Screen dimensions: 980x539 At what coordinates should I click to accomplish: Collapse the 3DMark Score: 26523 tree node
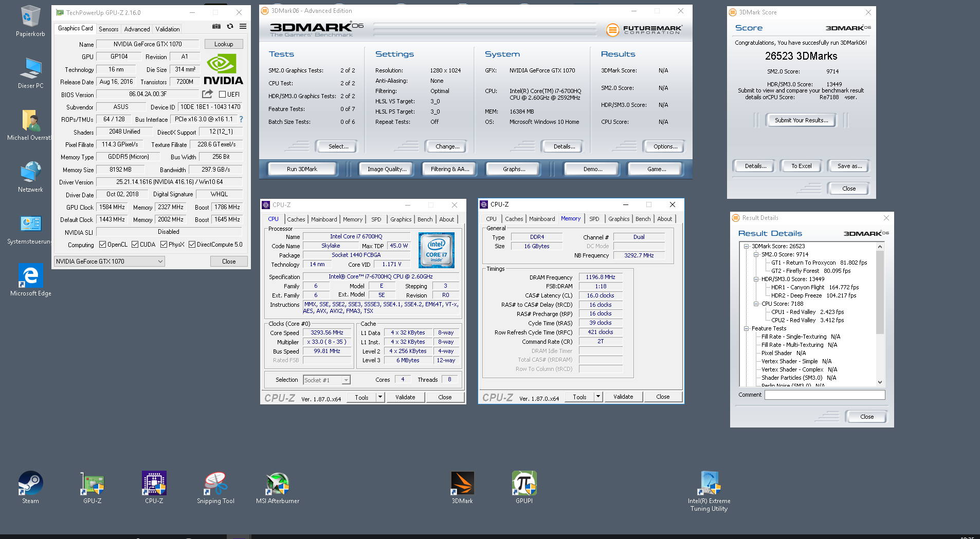click(x=746, y=246)
